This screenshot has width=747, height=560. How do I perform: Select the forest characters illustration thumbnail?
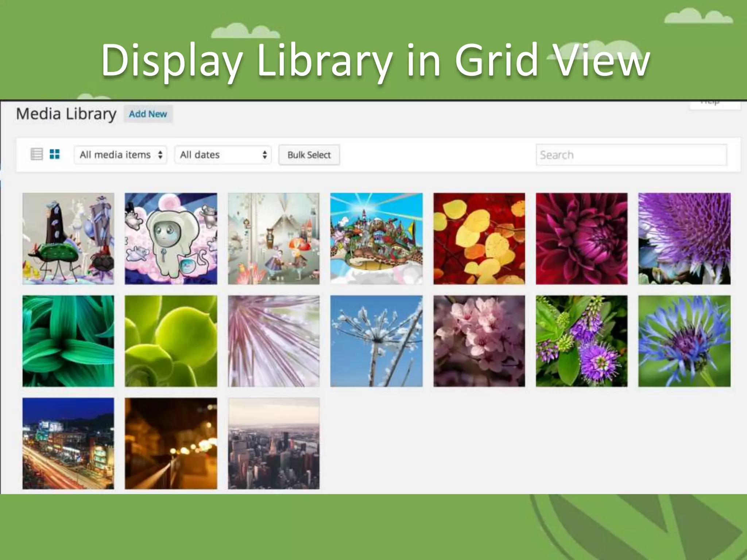274,239
